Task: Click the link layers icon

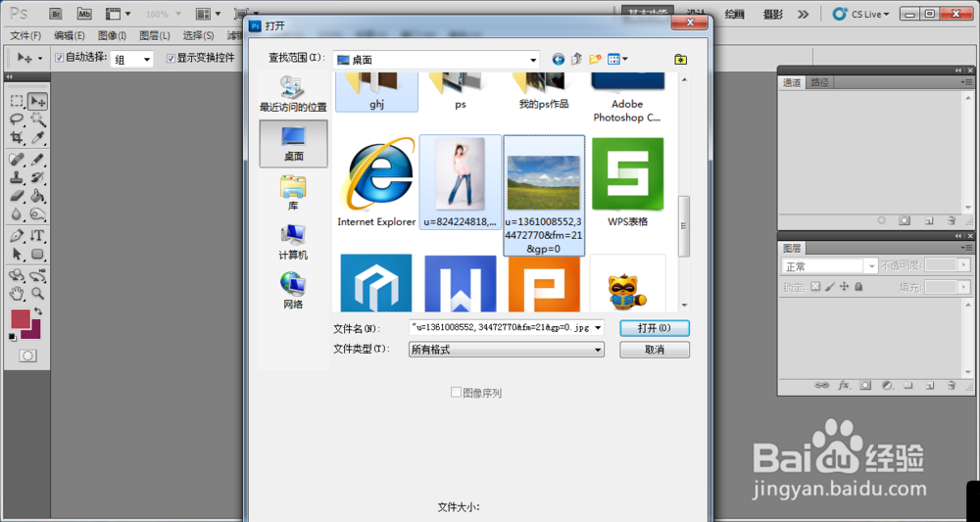Action: pos(822,385)
